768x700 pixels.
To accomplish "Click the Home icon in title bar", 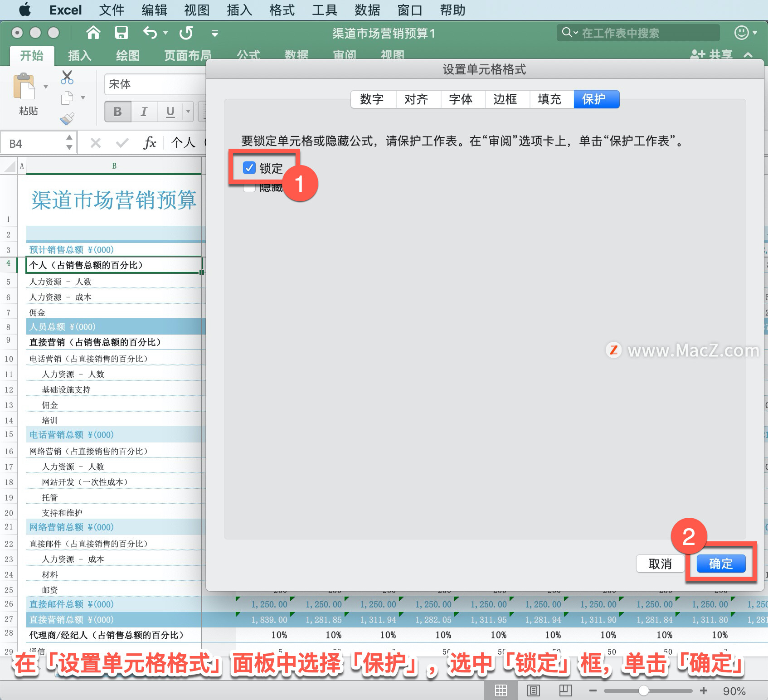I will coord(93,33).
